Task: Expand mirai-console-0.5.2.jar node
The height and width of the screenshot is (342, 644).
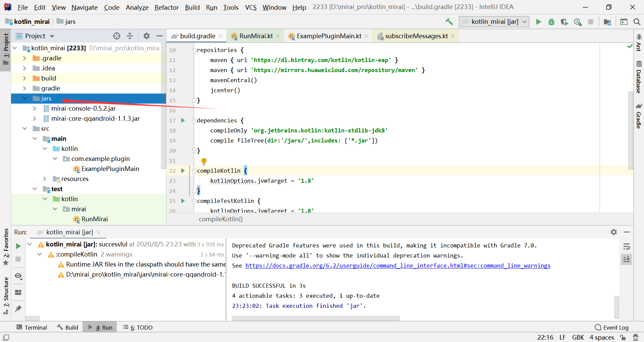Action: tap(35, 109)
